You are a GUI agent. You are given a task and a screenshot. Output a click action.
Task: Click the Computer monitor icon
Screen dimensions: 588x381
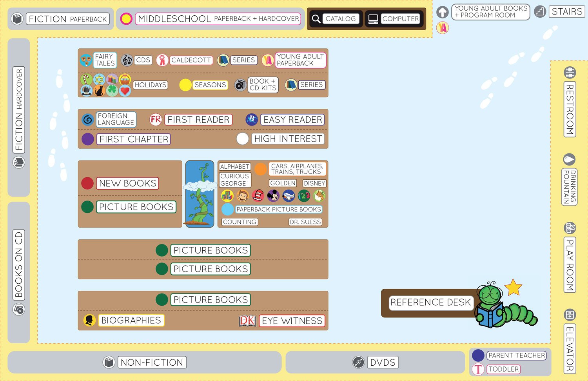point(373,19)
